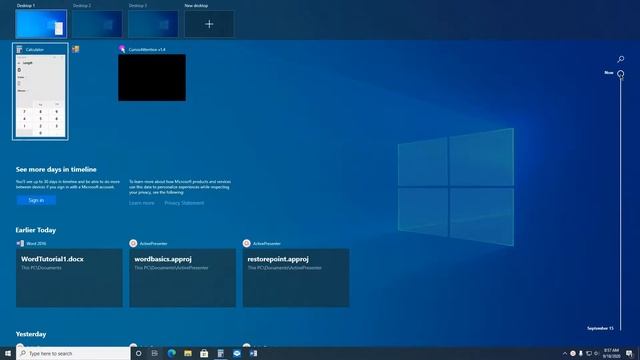Click the Calculator taskbar icon

[220, 353]
